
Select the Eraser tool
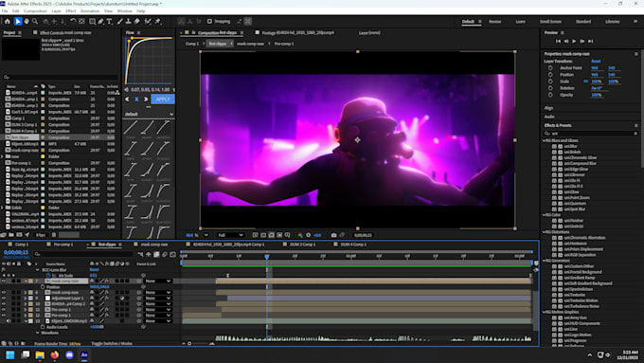[136, 22]
